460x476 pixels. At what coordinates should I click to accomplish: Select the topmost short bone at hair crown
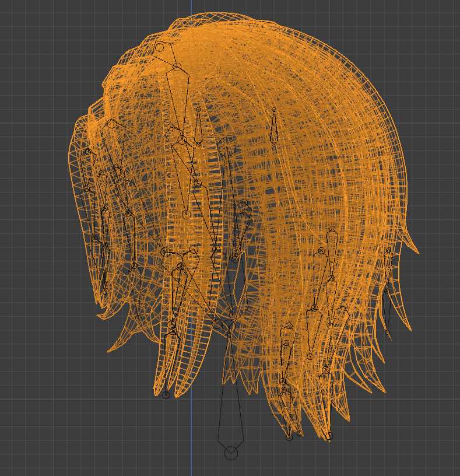pos(166,54)
